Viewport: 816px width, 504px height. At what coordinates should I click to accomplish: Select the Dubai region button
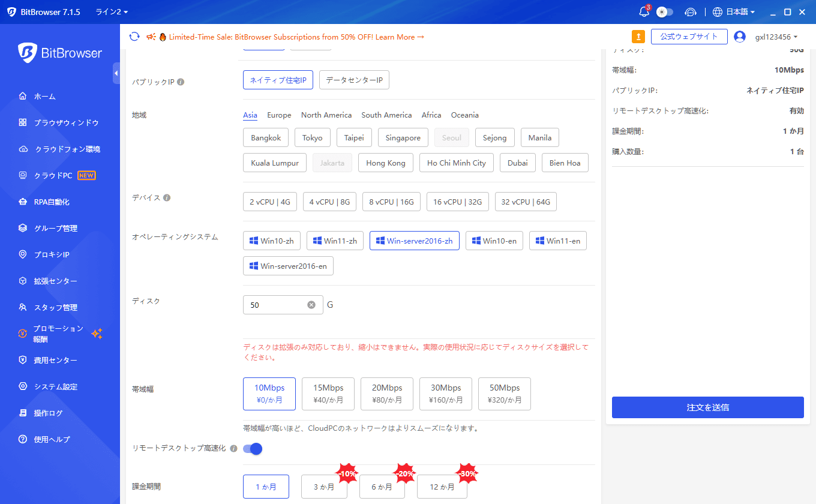pyautogui.click(x=518, y=163)
